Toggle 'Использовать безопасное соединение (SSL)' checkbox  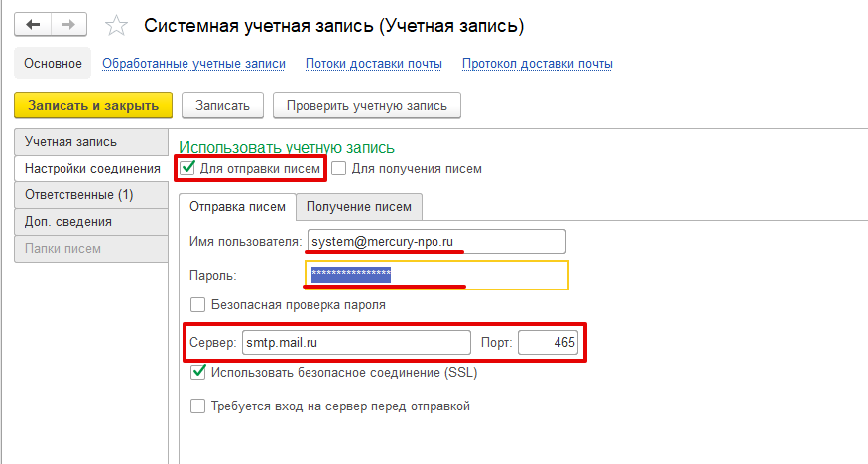click(198, 373)
